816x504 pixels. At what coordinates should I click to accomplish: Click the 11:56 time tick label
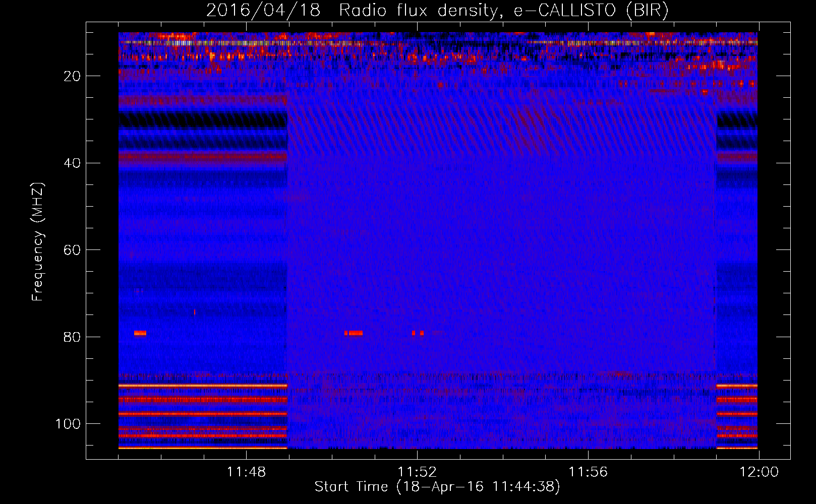(x=588, y=472)
